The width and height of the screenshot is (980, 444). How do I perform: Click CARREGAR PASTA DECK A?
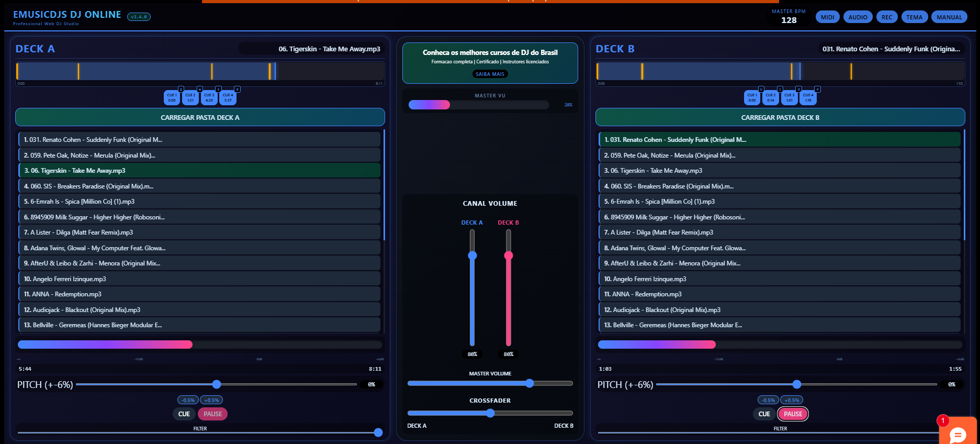click(x=200, y=117)
